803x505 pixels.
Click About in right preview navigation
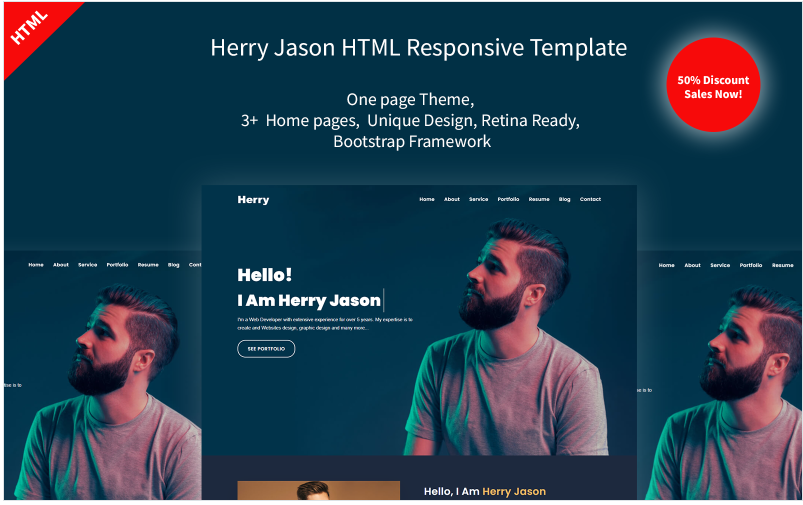(692, 265)
